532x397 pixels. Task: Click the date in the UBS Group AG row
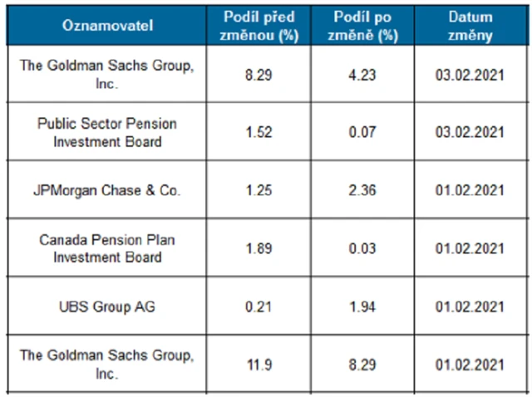click(x=470, y=307)
